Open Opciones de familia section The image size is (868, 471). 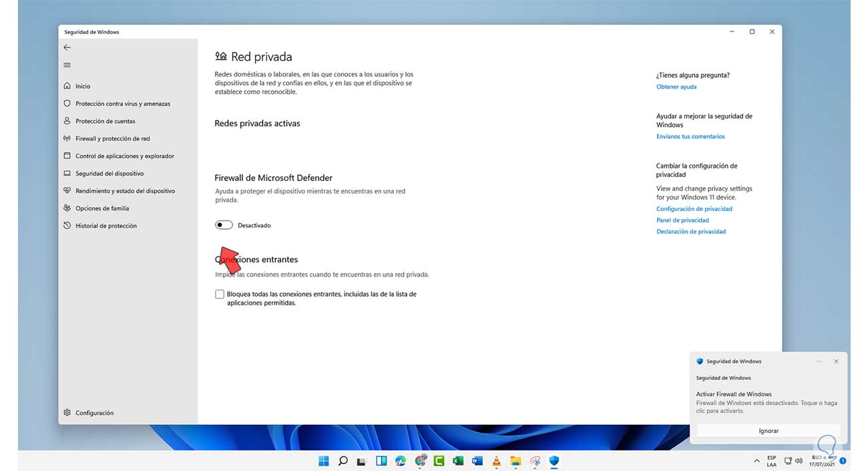tap(102, 208)
